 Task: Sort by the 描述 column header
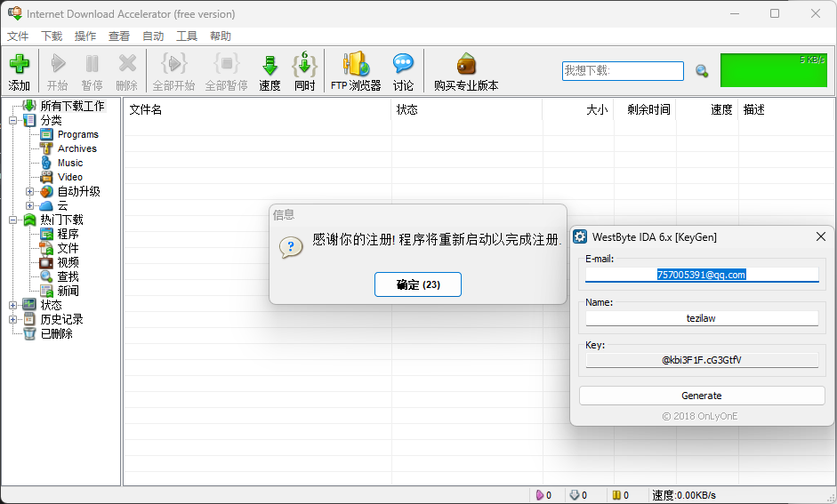point(785,109)
